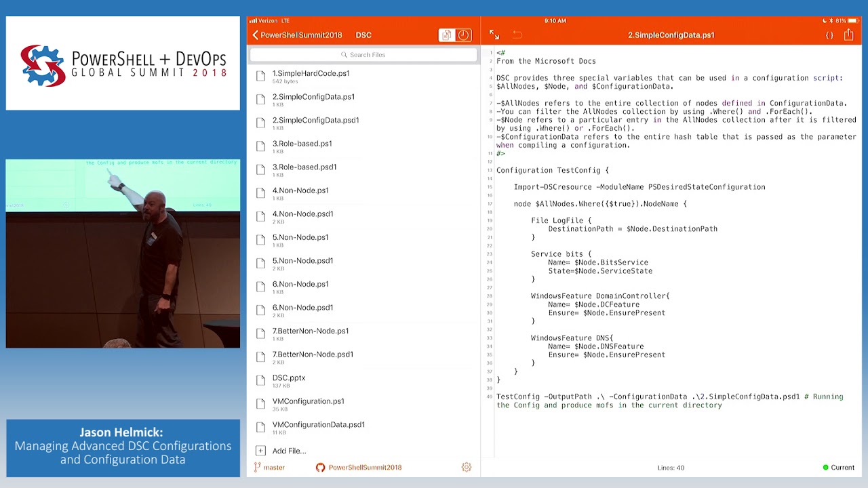Tap Add File... label
The height and width of the screenshot is (488, 868).
289,451
